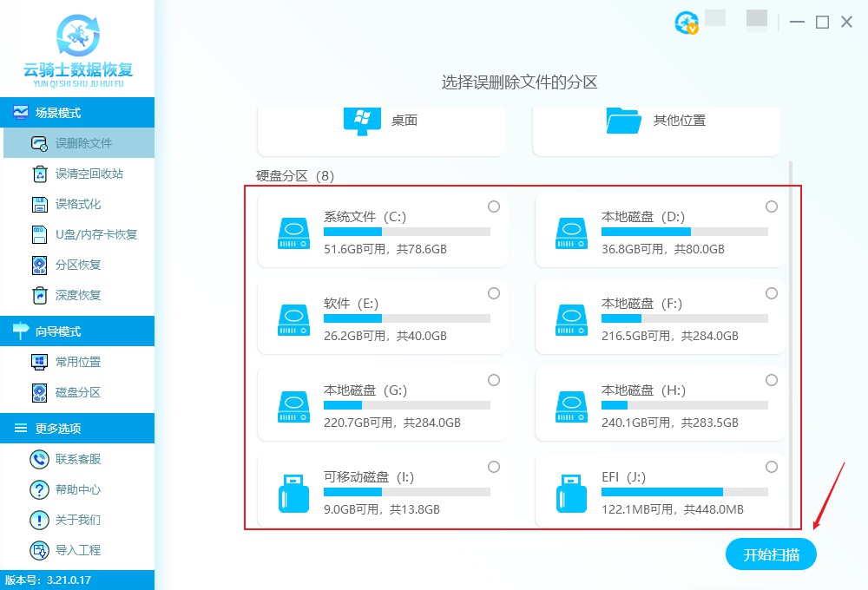Click the 误删除文件 sidebar icon
This screenshot has height=590, width=868.
click(x=39, y=143)
